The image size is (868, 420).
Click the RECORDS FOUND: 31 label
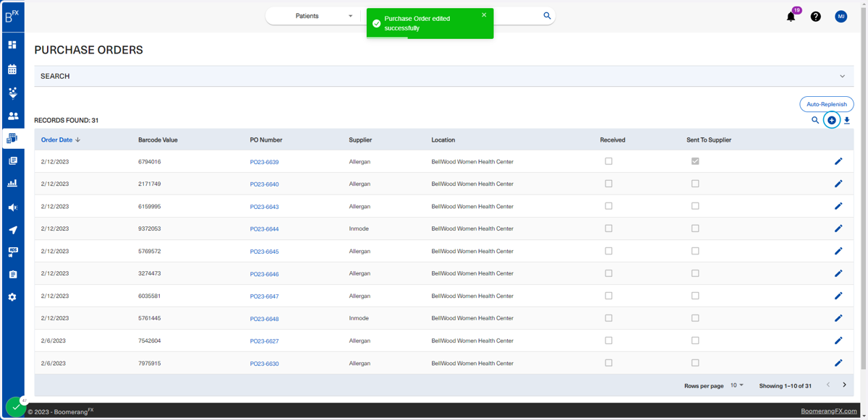point(67,121)
